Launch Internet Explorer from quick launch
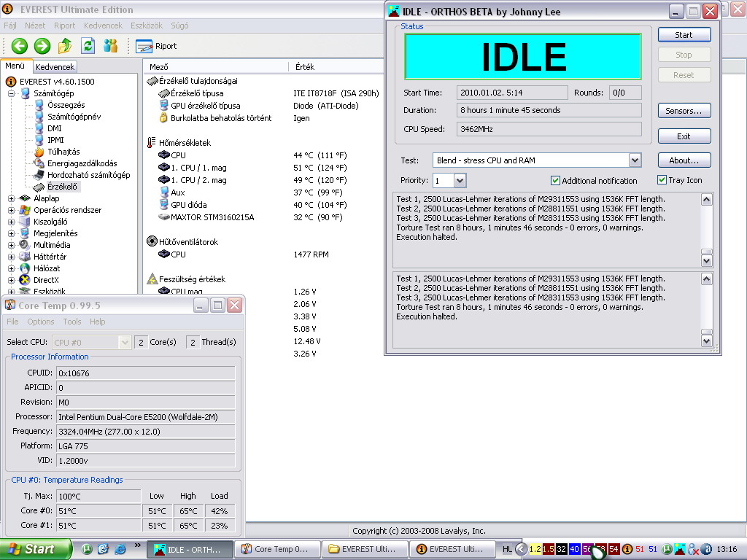The height and width of the screenshot is (560, 747). point(120,549)
